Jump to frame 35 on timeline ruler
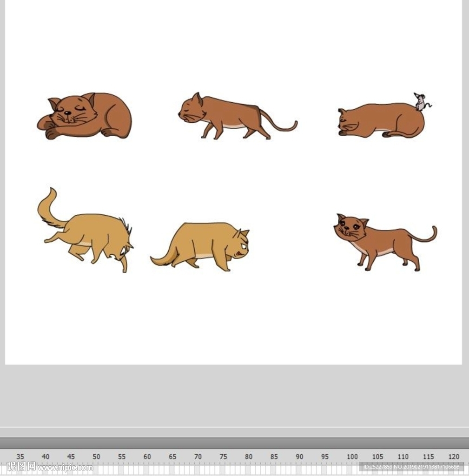 pyautogui.click(x=20, y=456)
